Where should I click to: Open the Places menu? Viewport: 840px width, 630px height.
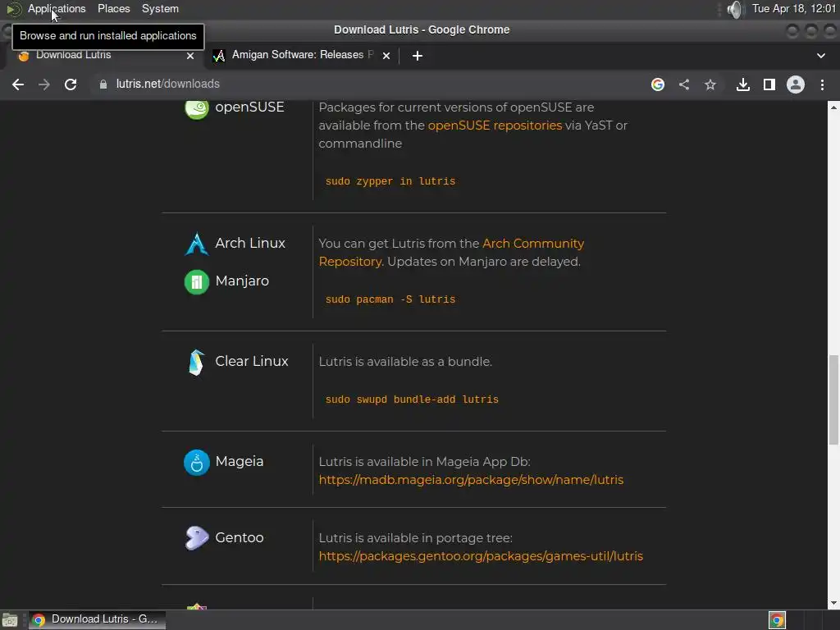(113, 8)
